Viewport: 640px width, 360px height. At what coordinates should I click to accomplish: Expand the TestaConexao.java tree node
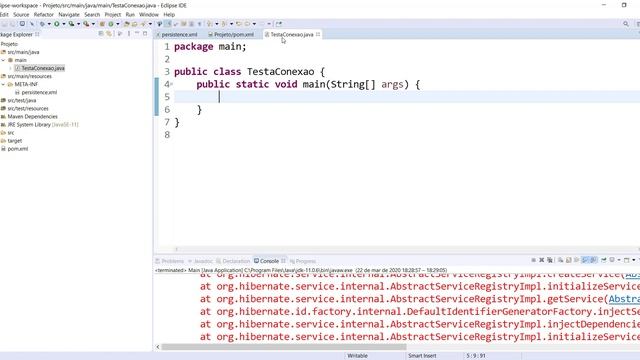pos(11,68)
